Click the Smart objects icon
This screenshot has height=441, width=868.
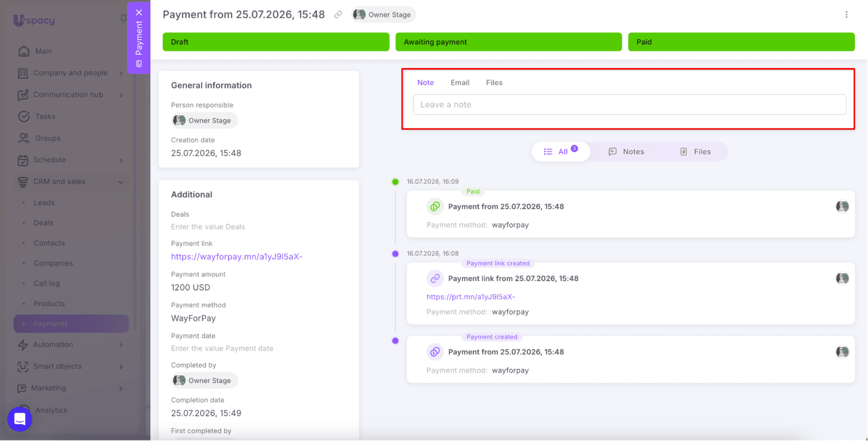(23, 366)
